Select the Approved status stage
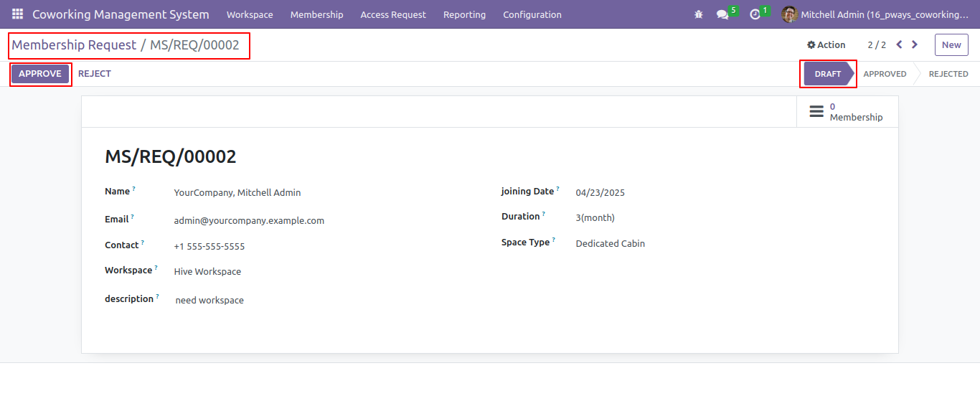The image size is (980, 419). click(885, 74)
